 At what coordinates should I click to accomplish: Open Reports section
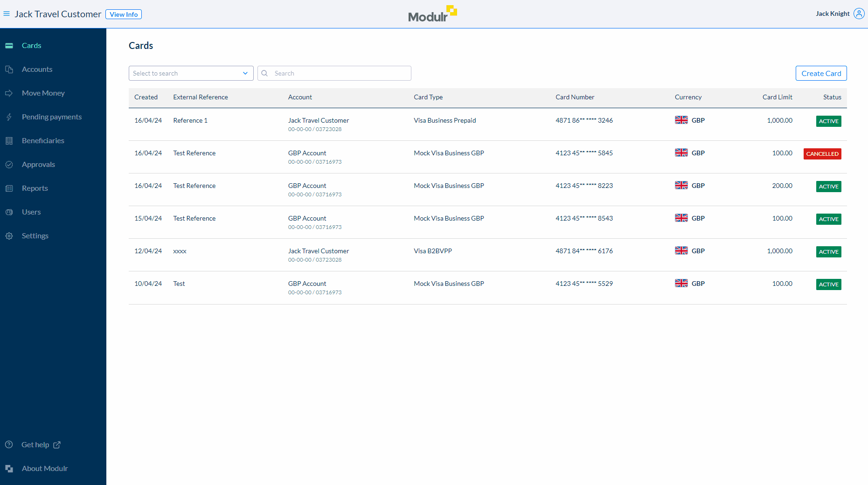(x=35, y=188)
